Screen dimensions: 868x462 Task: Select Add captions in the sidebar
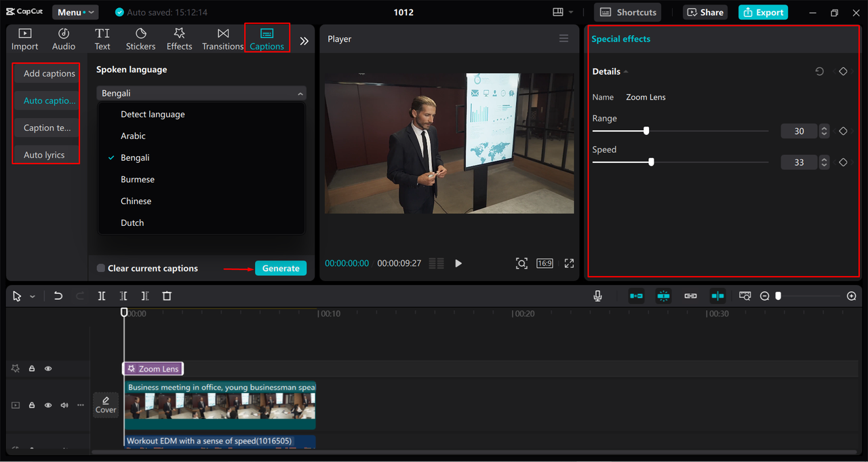coord(46,73)
